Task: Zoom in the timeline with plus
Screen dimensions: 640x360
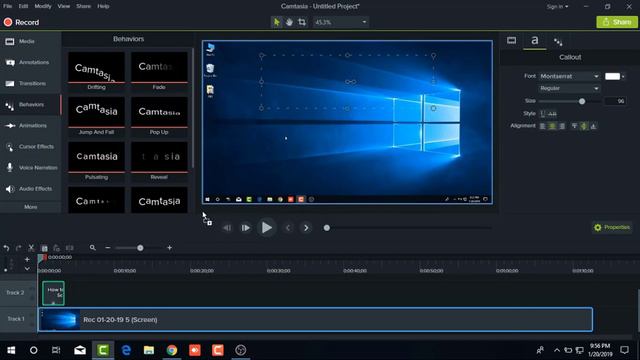Action: click(169, 248)
